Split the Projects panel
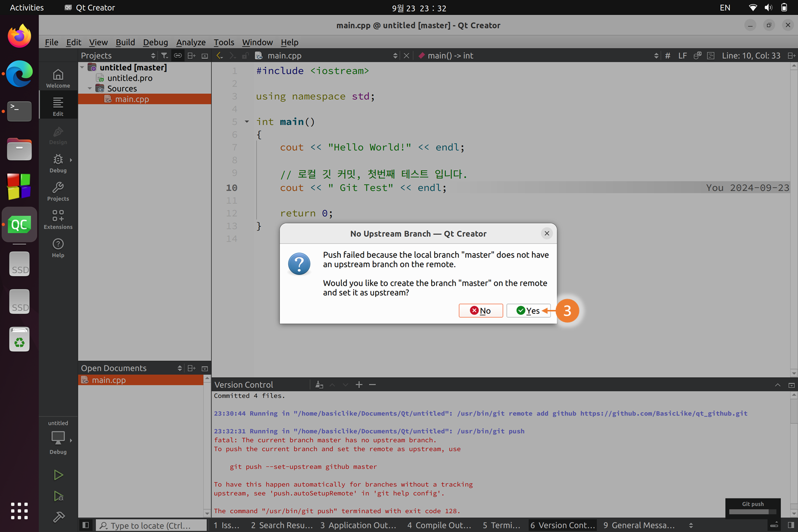The image size is (798, 532). tap(192, 56)
